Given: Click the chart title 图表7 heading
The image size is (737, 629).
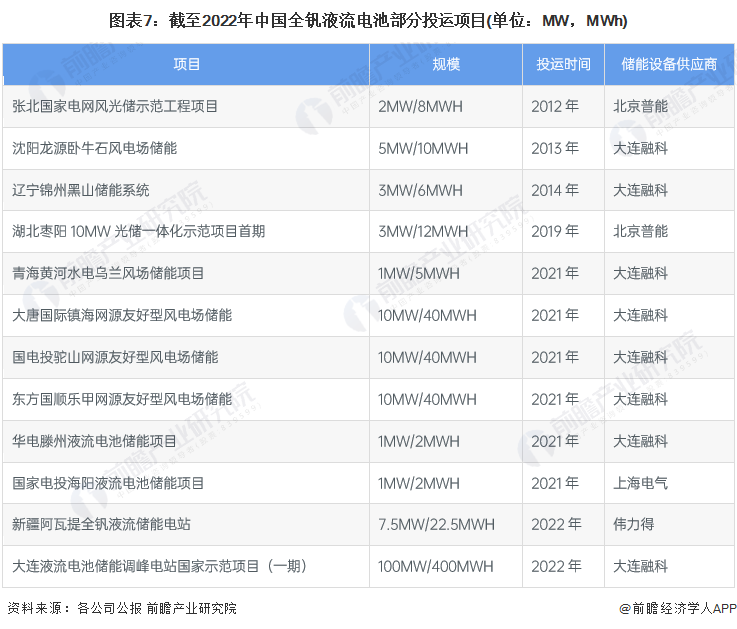Looking at the screenshot, I should coord(368,21).
